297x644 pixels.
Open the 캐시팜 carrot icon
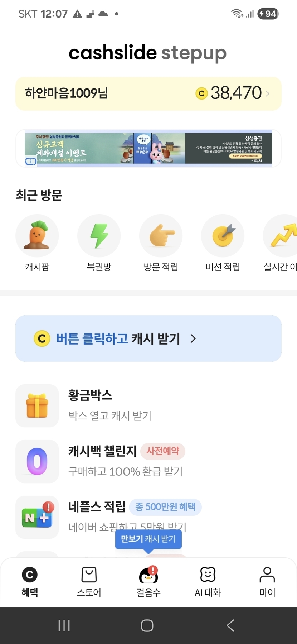(x=37, y=236)
